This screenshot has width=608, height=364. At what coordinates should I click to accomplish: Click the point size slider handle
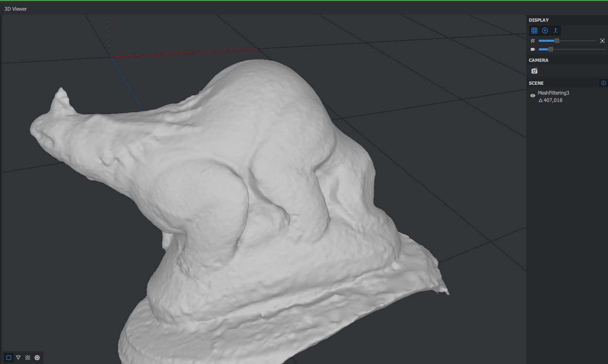pos(557,41)
